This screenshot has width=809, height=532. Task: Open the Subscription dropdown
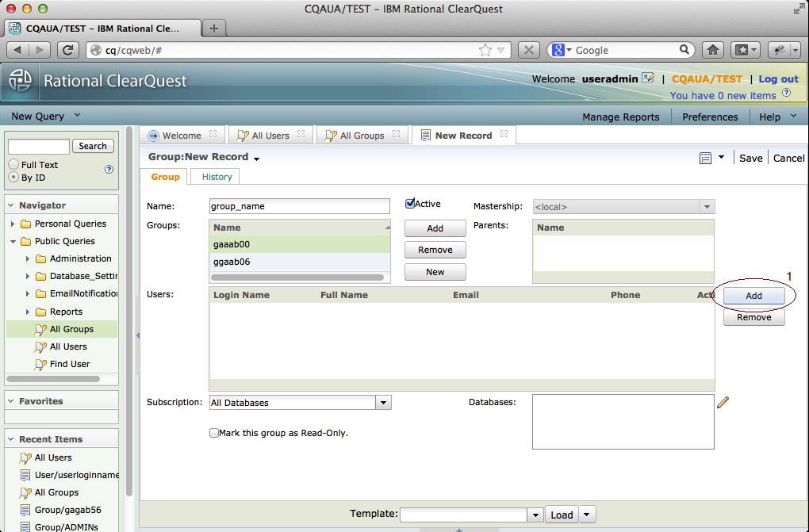(383, 403)
